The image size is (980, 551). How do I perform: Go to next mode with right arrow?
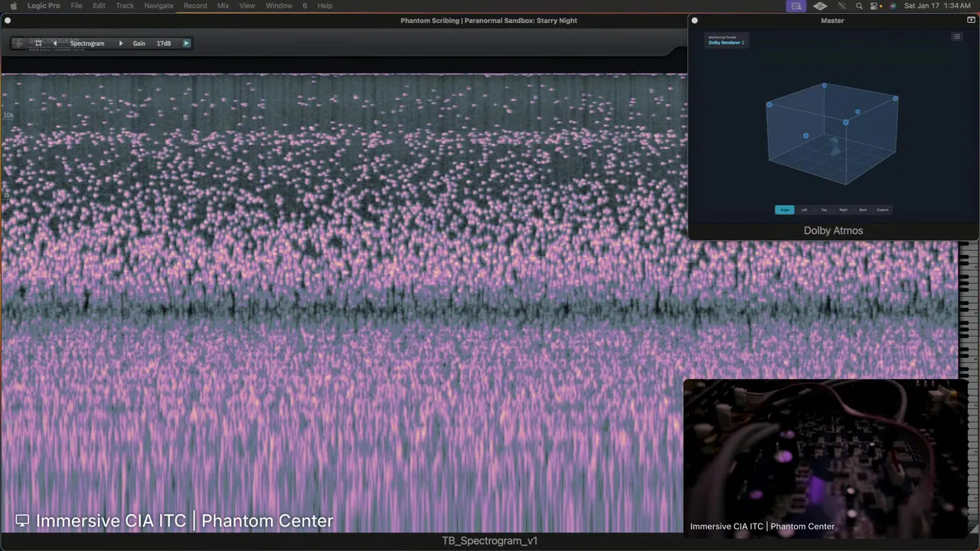tap(120, 44)
